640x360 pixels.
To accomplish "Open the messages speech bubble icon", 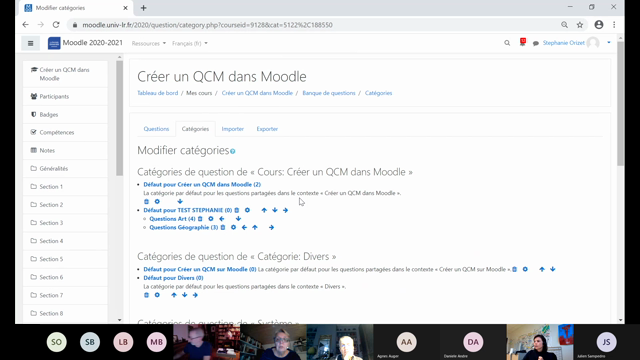I will (x=536, y=43).
